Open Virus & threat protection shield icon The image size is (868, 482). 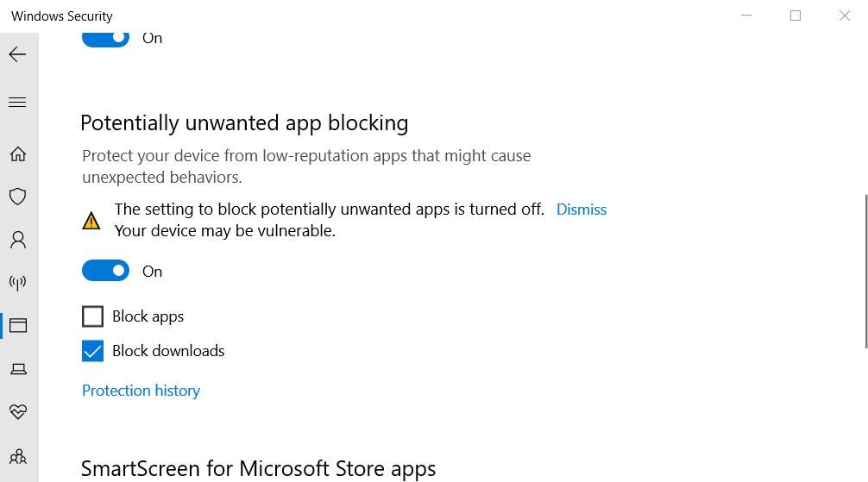17,197
